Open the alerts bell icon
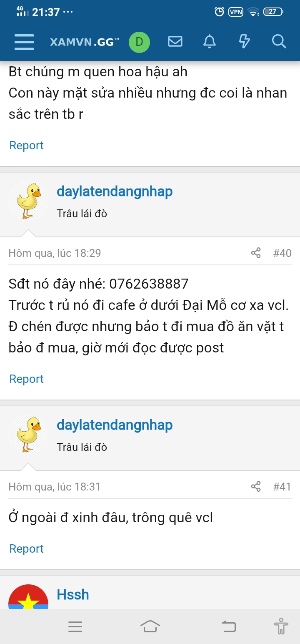300x644 pixels. [x=210, y=41]
